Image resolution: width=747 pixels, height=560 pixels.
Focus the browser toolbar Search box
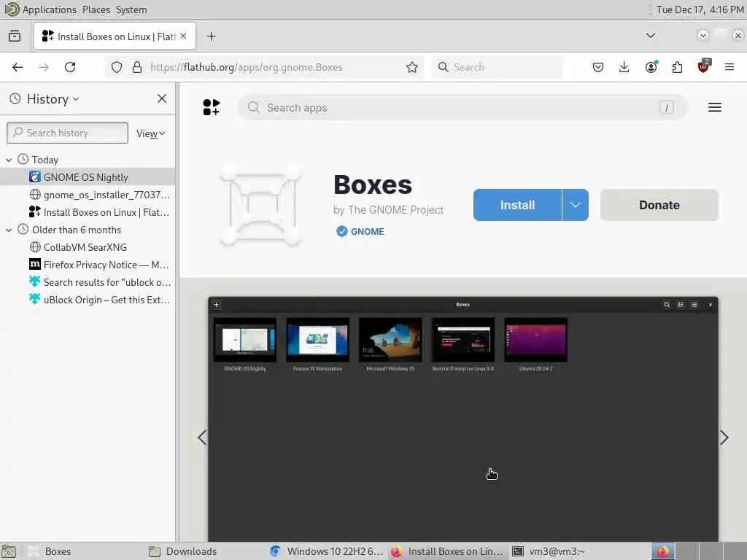(496, 67)
